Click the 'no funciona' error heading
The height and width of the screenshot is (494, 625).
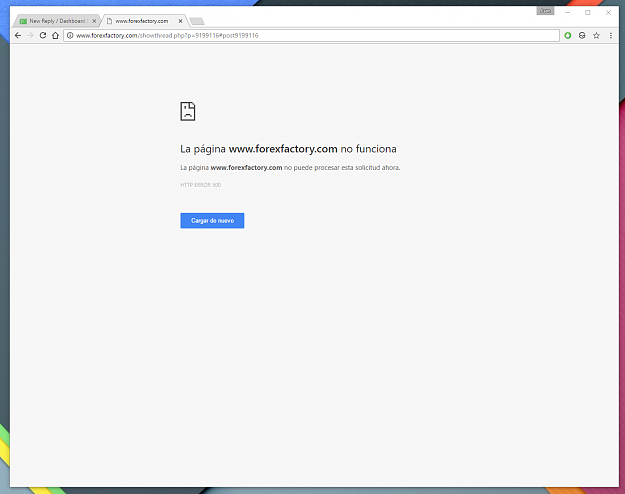[x=288, y=149]
